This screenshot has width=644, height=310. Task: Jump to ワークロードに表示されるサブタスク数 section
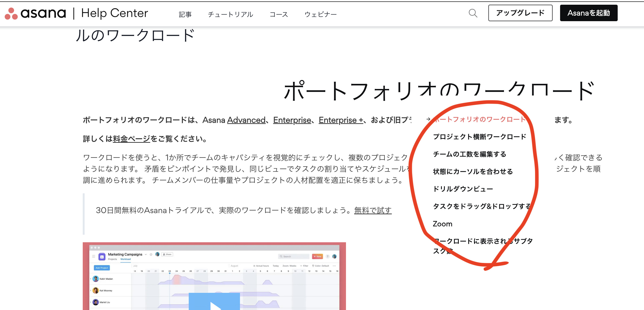[483, 246]
